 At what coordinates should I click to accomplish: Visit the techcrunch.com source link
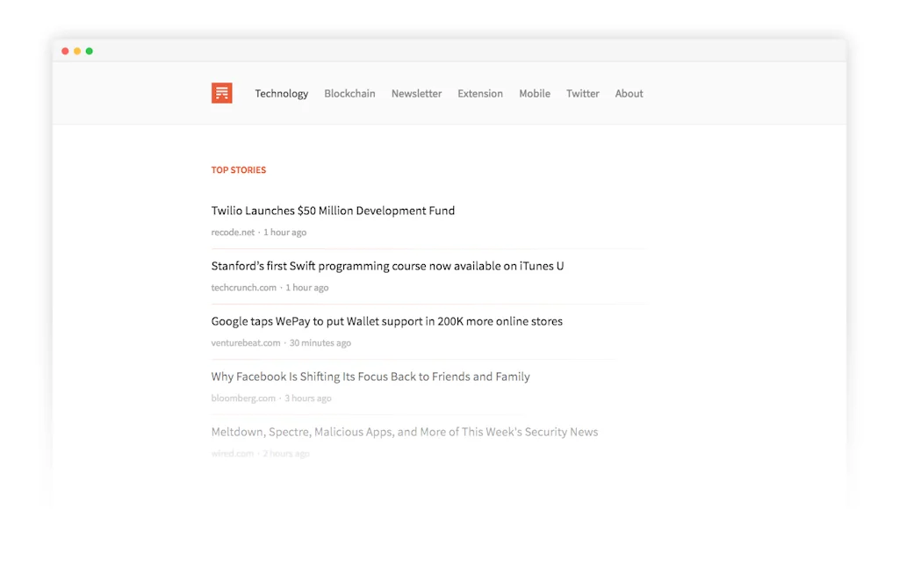(243, 287)
